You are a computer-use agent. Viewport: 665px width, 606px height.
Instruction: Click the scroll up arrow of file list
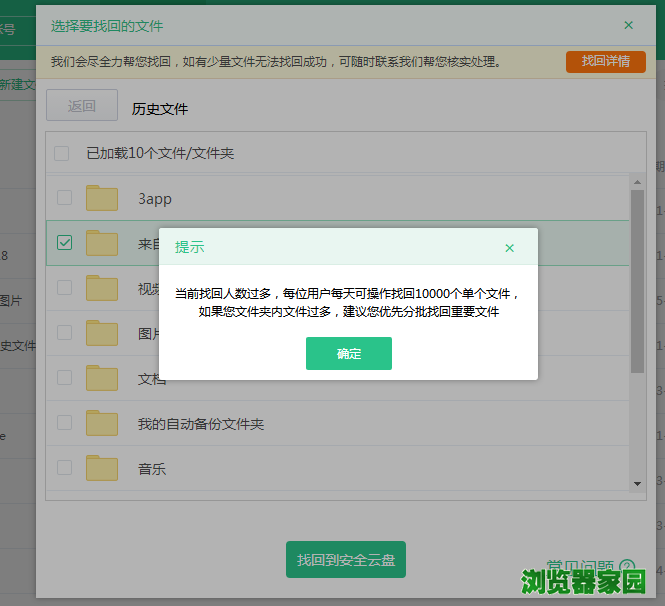(637, 182)
